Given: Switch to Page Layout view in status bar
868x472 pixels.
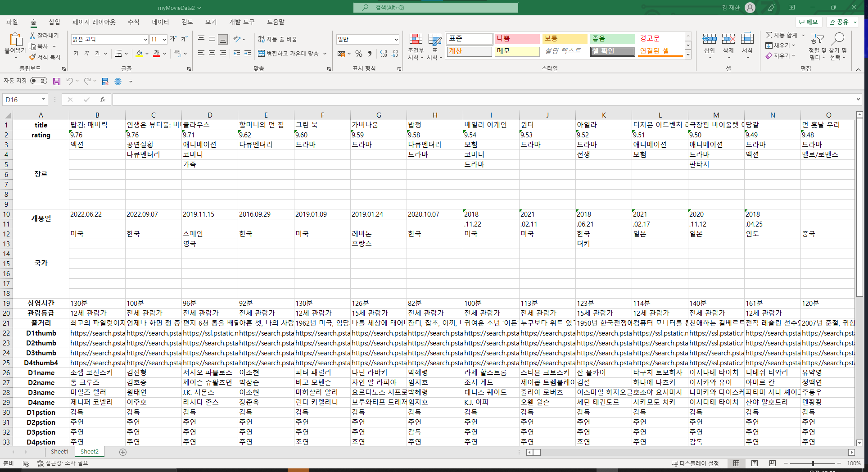Looking at the screenshot, I should pyautogui.click(x=755, y=463).
